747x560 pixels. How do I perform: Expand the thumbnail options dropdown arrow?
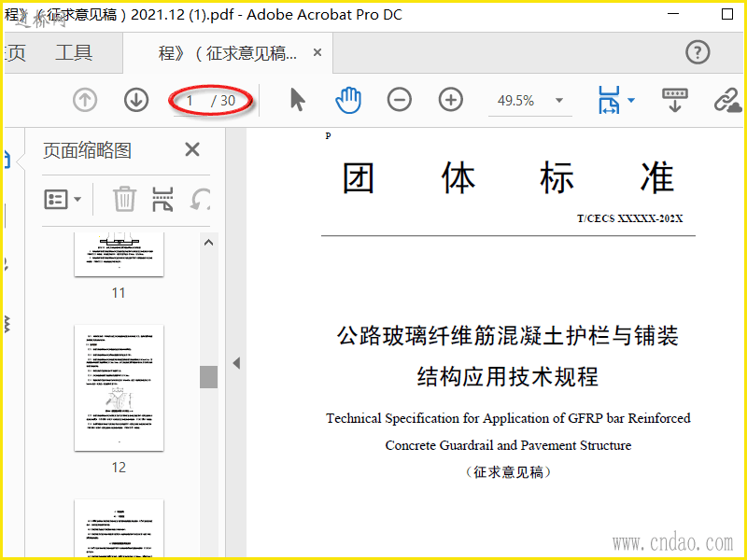[78, 199]
